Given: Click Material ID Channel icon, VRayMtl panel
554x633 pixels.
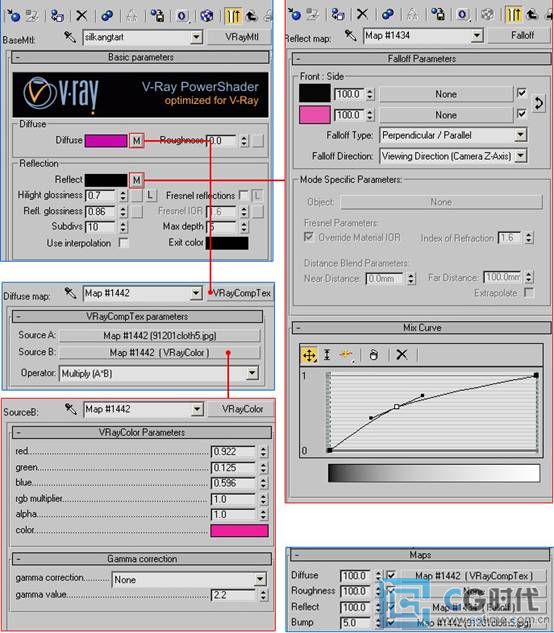Looking at the screenshot, I should [182, 16].
